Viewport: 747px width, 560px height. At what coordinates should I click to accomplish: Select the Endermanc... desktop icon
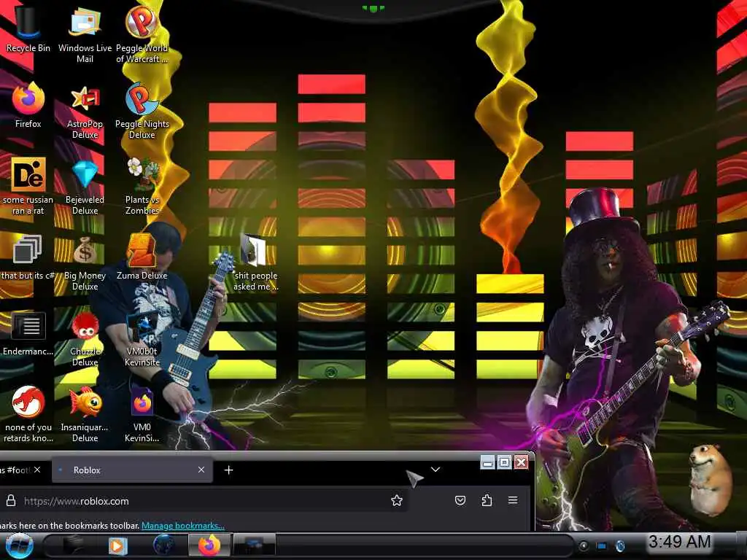tap(28, 333)
